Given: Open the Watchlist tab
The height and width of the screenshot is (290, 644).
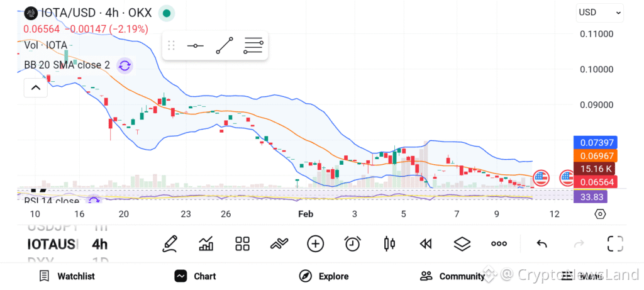Looking at the screenshot, I should [67, 276].
